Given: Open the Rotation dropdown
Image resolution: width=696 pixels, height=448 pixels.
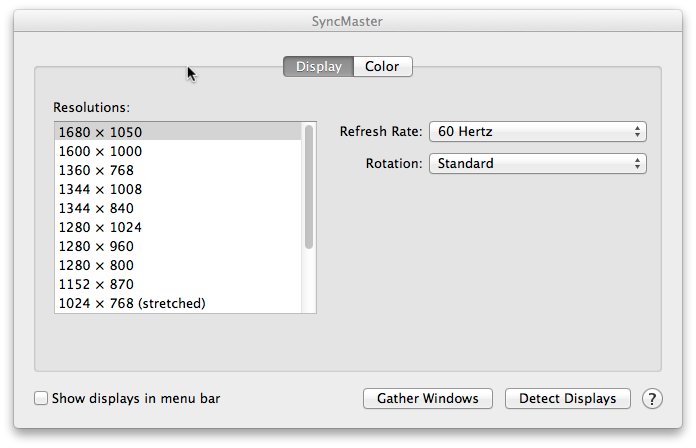Looking at the screenshot, I should click(x=538, y=163).
